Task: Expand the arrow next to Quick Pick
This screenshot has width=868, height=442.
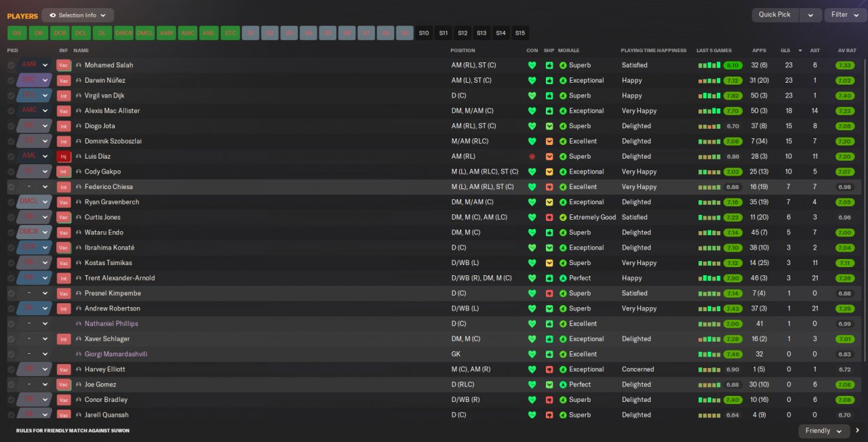Action: tap(810, 15)
